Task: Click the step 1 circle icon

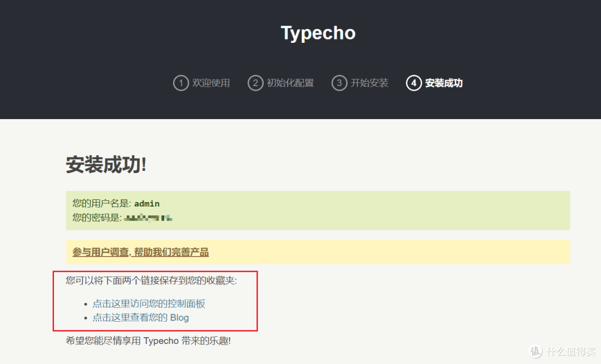Action: pyautogui.click(x=181, y=82)
